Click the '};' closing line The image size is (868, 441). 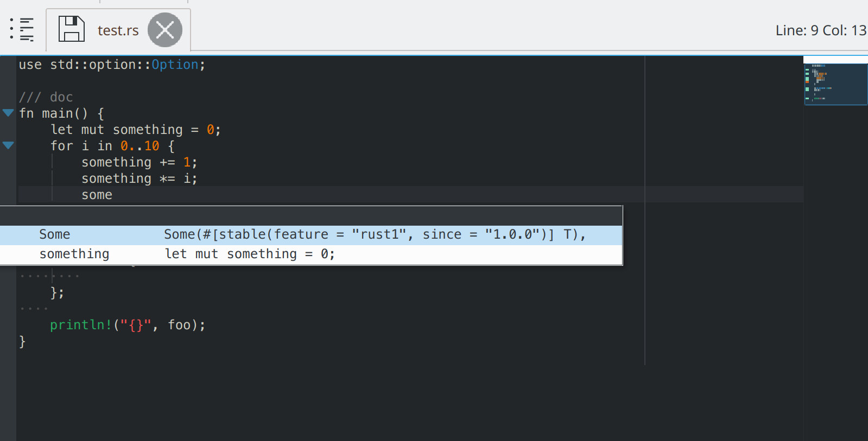coord(57,293)
